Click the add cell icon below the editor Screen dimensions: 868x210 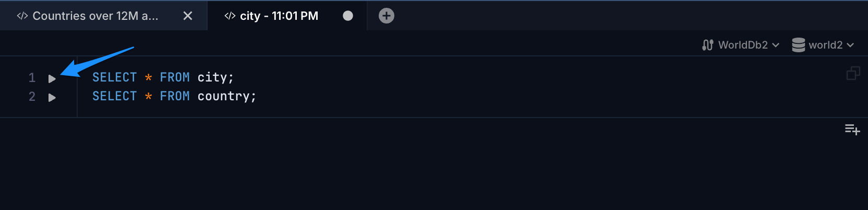[852, 129]
